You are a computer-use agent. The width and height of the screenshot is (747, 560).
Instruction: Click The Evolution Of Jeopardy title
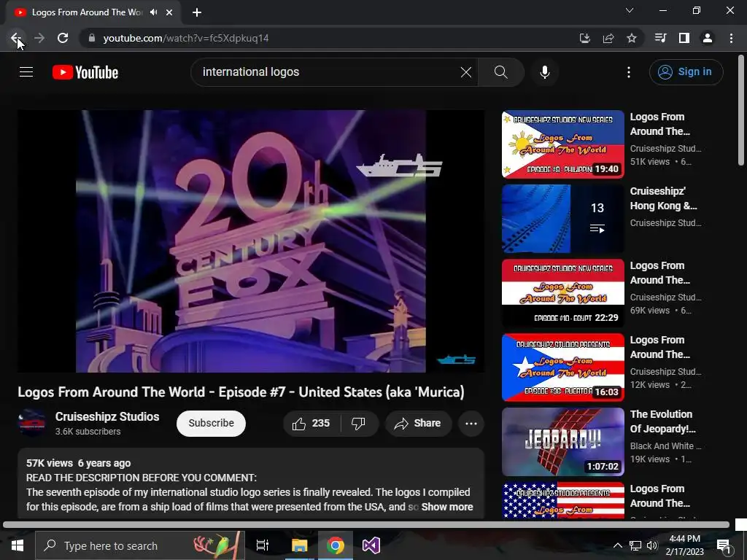point(662,421)
